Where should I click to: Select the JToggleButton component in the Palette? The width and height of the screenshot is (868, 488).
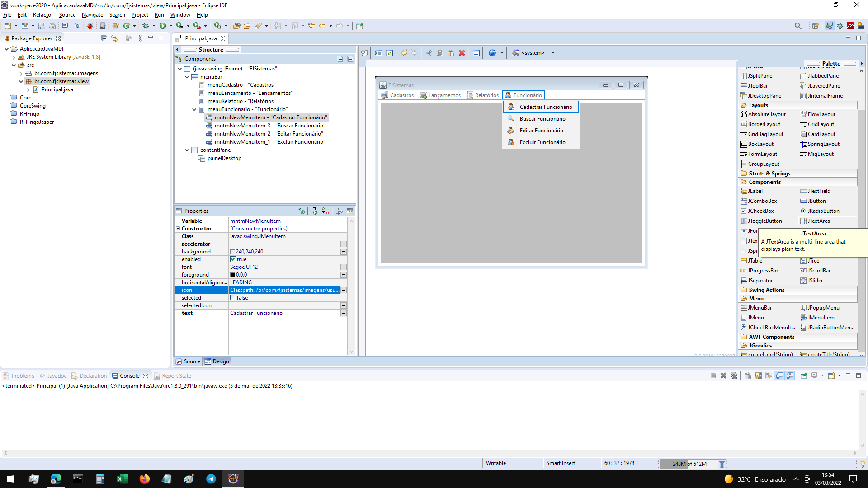[761, 221]
